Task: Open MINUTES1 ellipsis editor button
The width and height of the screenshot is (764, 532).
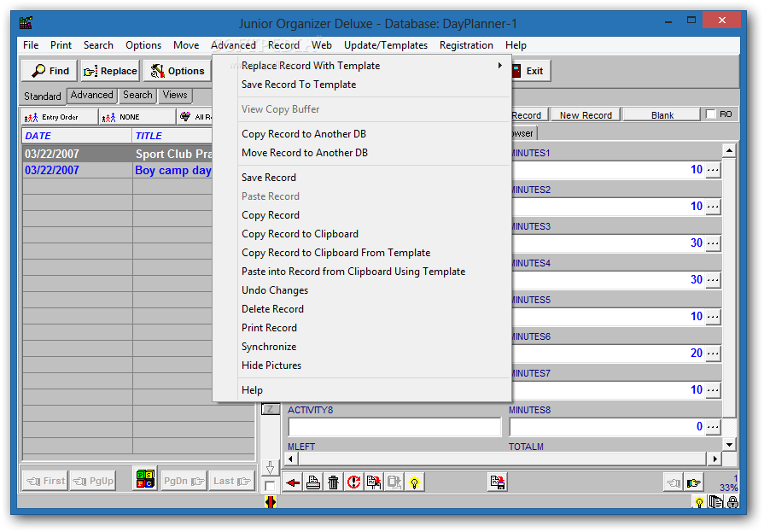Action: pyautogui.click(x=713, y=170)
